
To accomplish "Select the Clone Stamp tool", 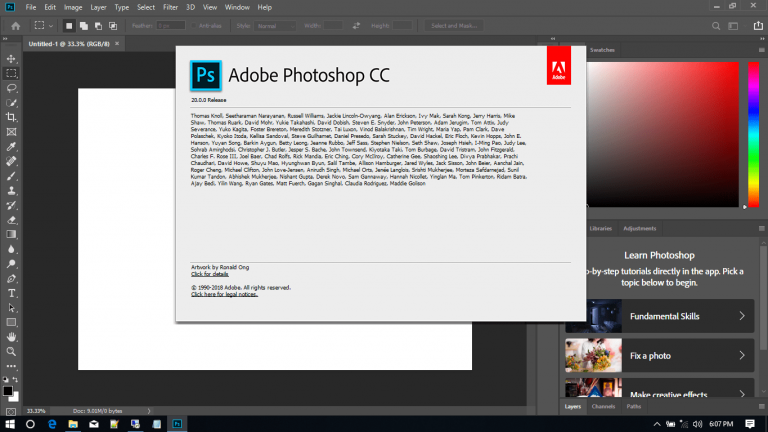I will click(x=11, y=191).
